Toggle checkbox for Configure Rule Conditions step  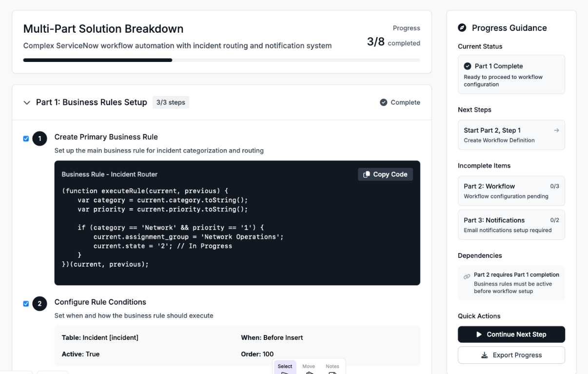pos(26,304)
